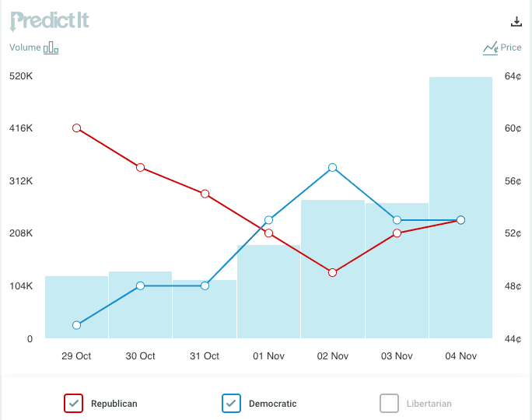Click the Volume label
Viewport: 532px width, 420px height.
(x=25, y=47)
